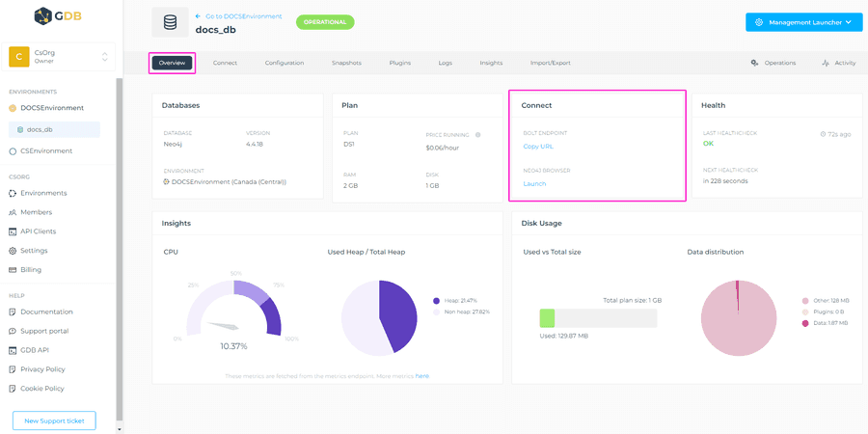Open the GDB API link
Viewport: 868px width, 434px height.
[35, 350]
